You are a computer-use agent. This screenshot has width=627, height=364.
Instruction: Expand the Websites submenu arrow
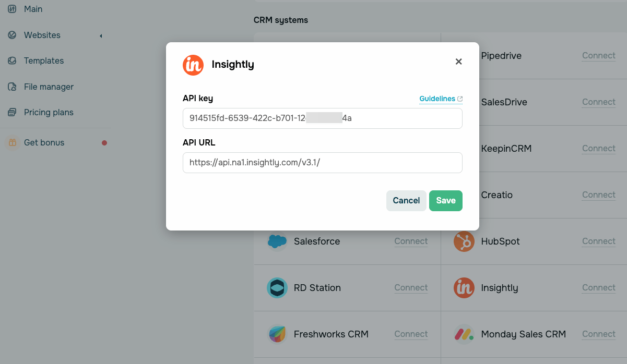point(101,35)
